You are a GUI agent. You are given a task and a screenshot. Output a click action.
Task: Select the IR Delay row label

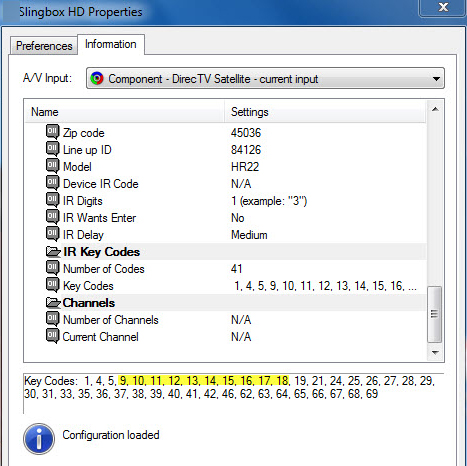[x=83, y=235]
